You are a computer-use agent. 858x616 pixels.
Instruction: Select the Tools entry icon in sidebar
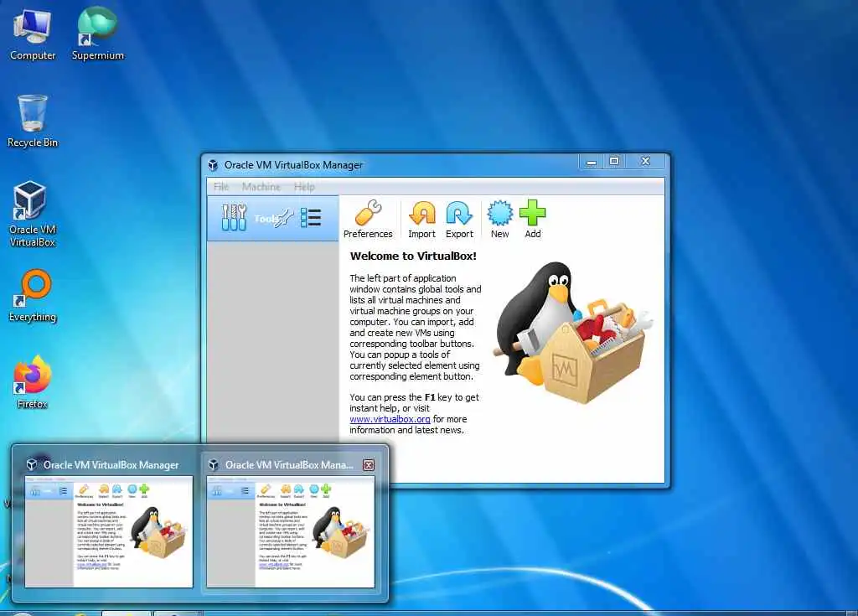point(235,217)
